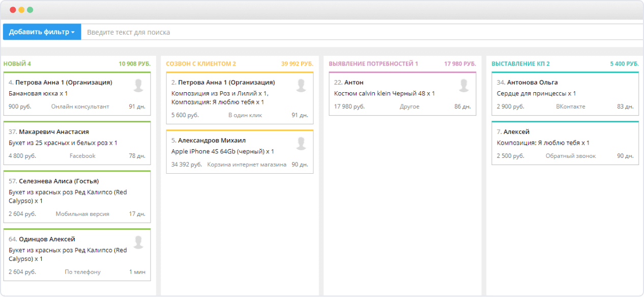The width and height of the screenshot is (644, 297).
Task: Click age value 83 дн.
Action: 626,106
